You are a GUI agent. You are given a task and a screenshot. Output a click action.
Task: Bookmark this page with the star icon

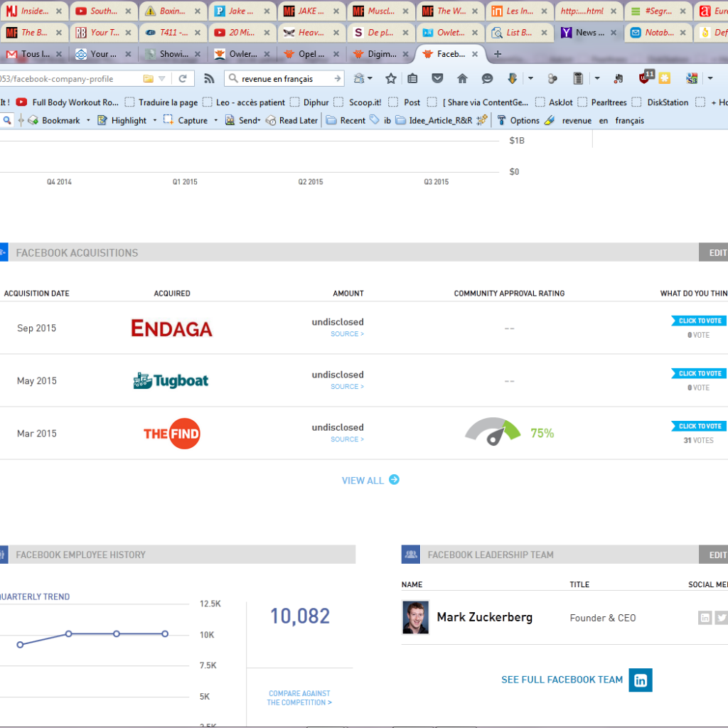pos(390,78)
